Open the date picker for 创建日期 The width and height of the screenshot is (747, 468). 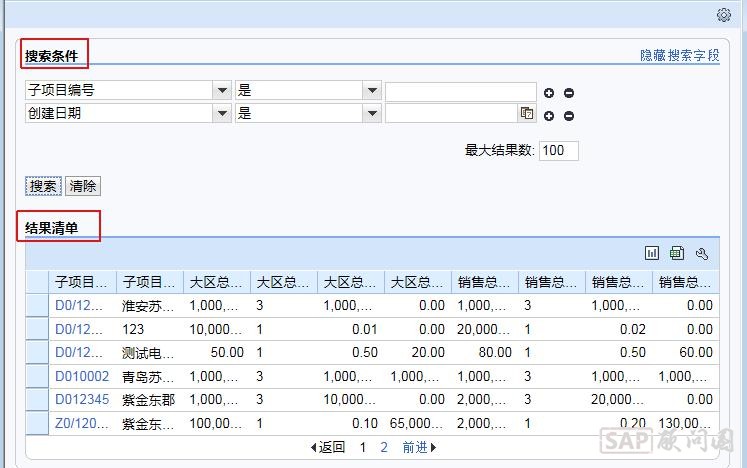pyautogui.click(x=527, y=114)
